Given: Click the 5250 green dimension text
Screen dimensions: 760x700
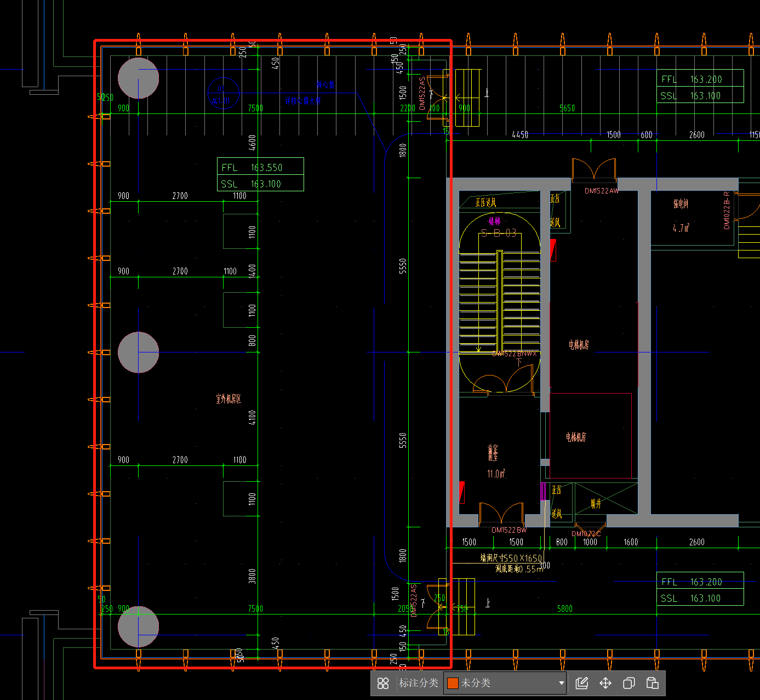Looking at the screenshot, I should pyautogui.click(x=105, y=98).
